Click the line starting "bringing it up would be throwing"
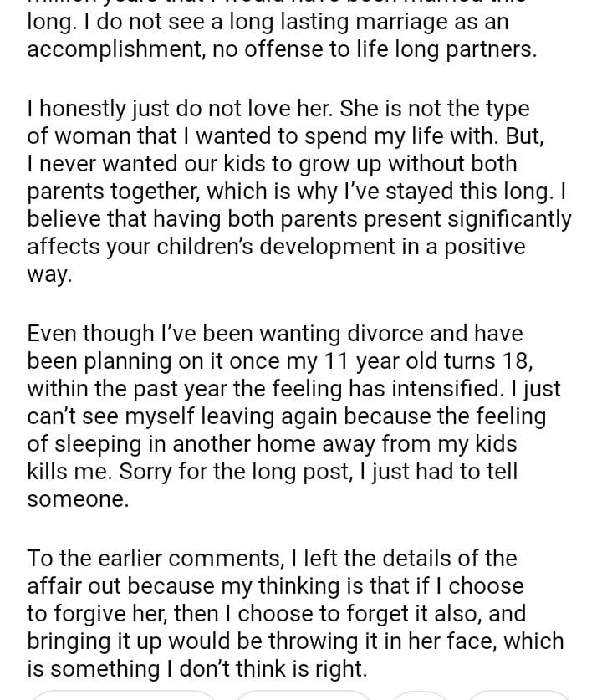Viewport: 602px width, 700px height. [295, 641]
